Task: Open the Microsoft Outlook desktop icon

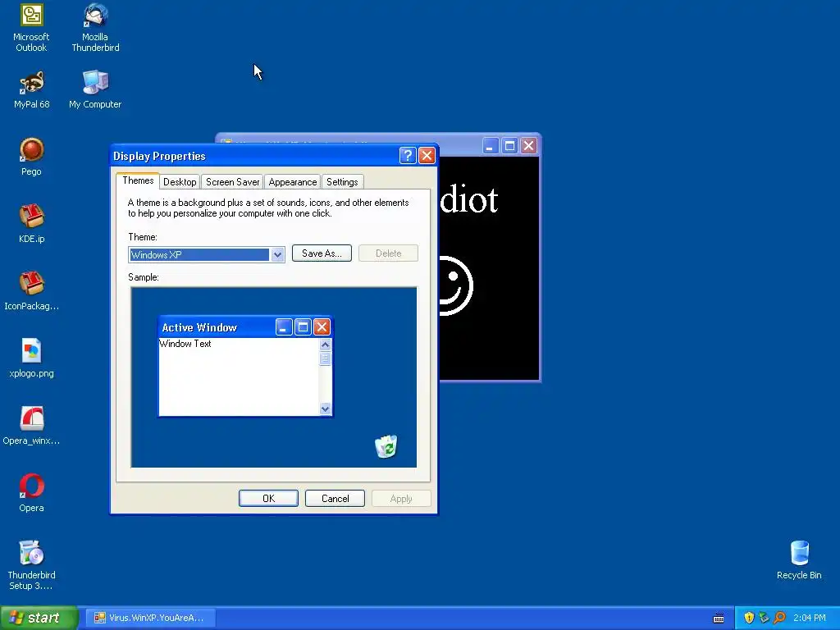Action: pyautogui.click(x=31, y=28)
